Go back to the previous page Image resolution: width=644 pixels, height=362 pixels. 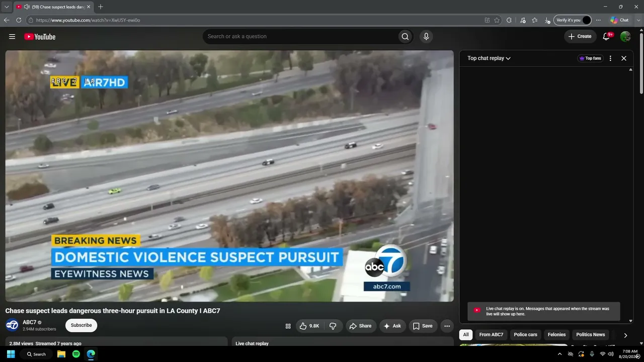coord(7,20)
